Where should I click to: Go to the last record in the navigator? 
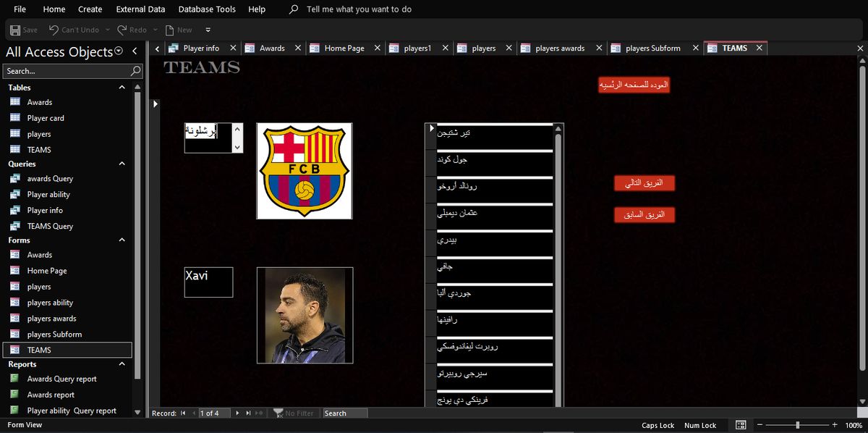[x=248, y=413]
